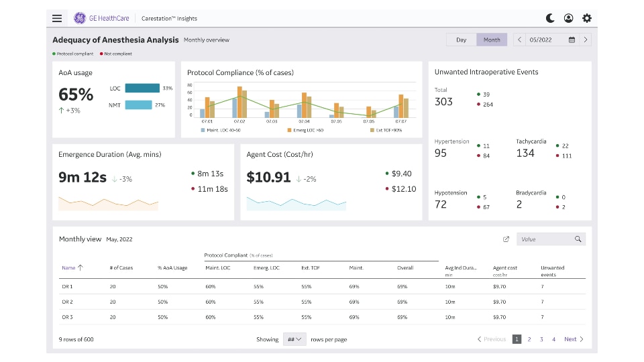Open the hamburger navigation menu

tap(57, 18)
